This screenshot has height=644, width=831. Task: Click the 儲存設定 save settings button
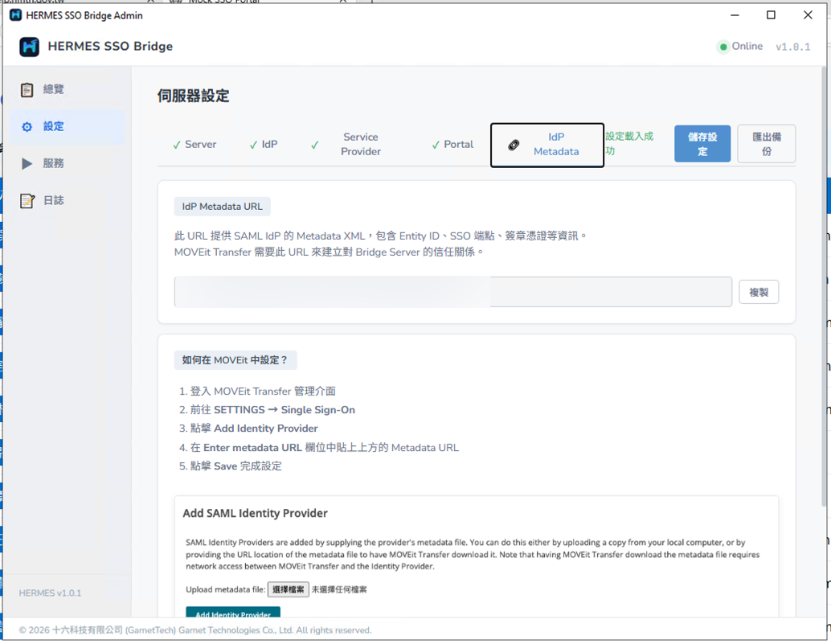702,144
